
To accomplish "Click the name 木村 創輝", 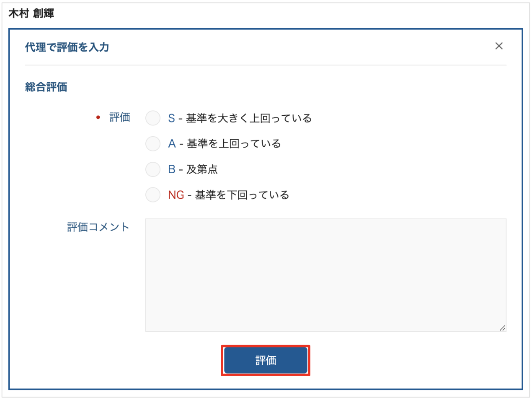I will tap(31, 13).
